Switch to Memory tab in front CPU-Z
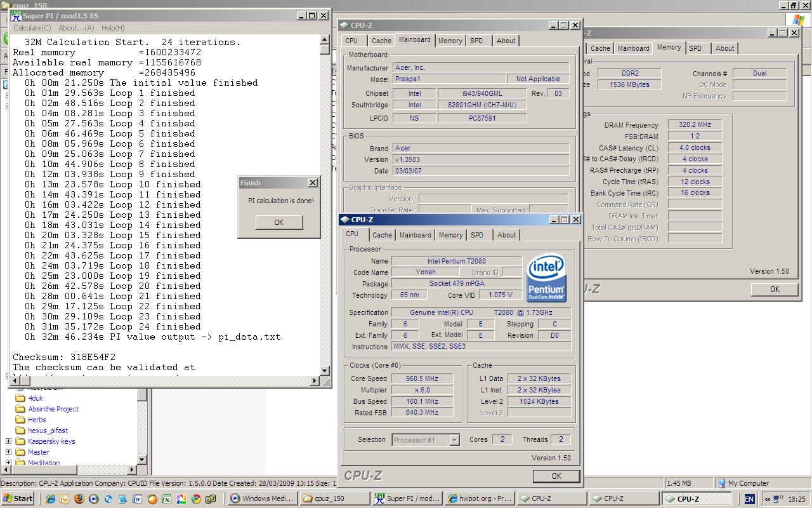 point(450,235)
